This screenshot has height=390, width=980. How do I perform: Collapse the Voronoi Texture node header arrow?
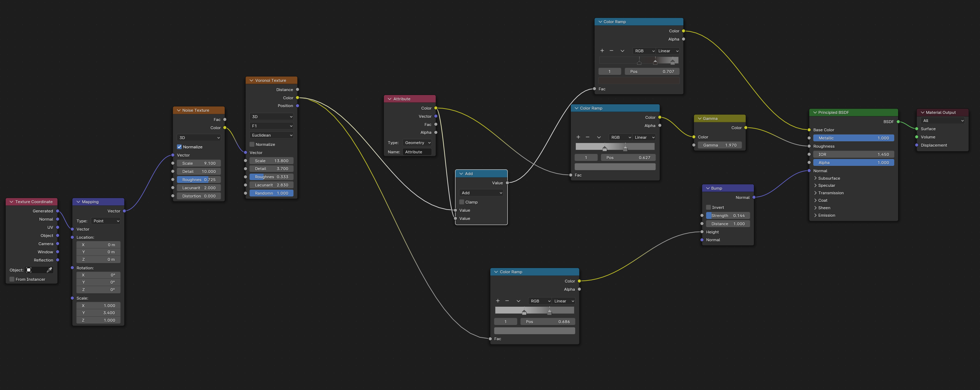tap(251, 80)
